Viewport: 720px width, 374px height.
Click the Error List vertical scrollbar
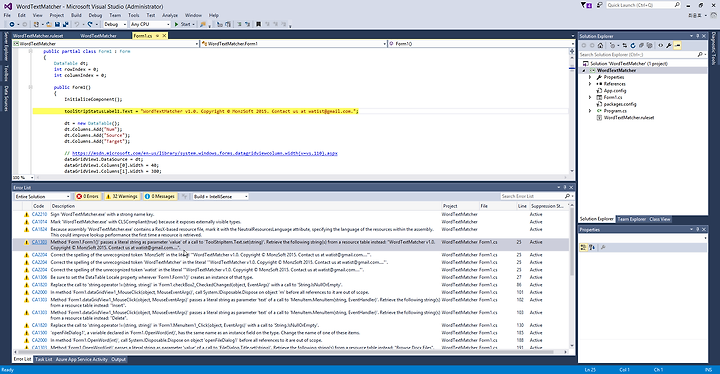click(572, 276)
